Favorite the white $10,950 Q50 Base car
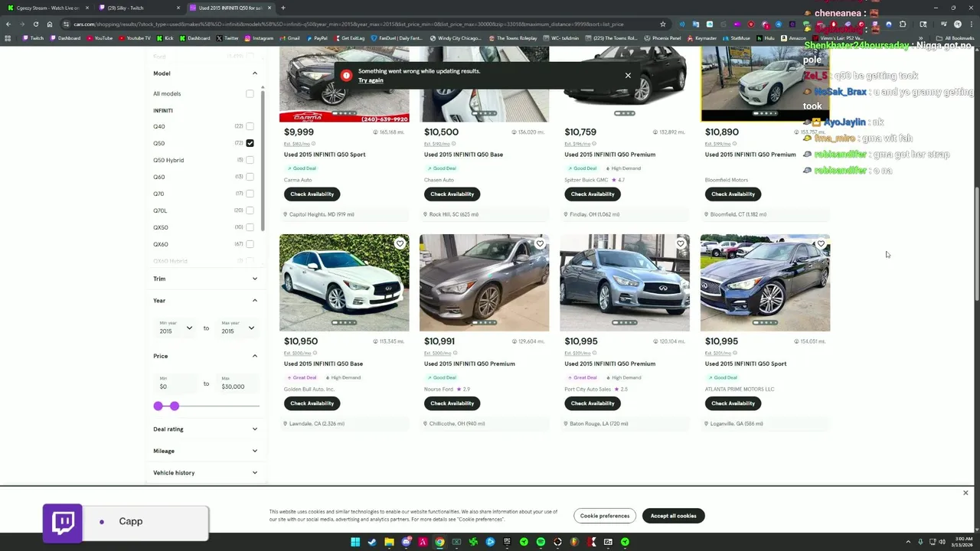The image size is (980, 551). pyautogui.click(x=400, y=244)
